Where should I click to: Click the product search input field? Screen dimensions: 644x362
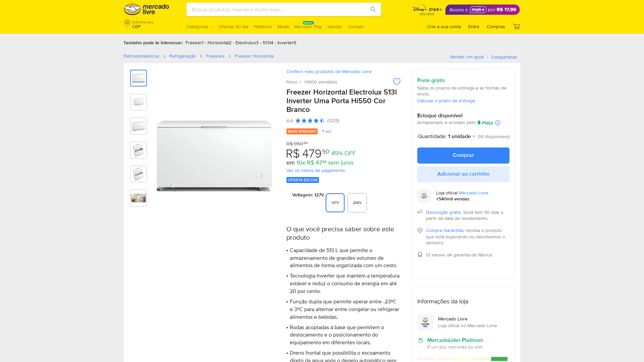pos(276,9)
